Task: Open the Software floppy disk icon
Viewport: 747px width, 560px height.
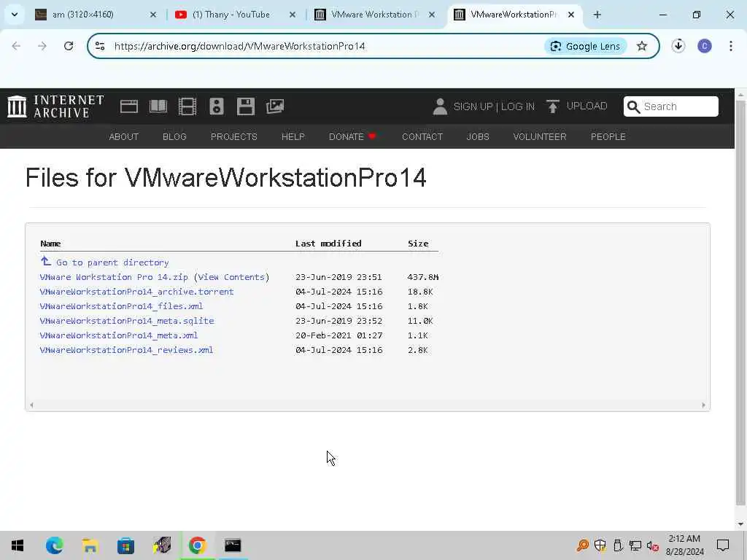Action: [246, 106]
